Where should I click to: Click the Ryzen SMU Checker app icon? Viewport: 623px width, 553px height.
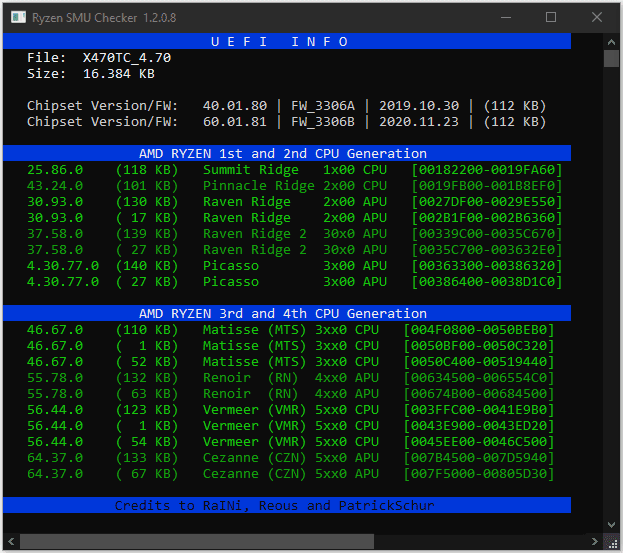(18, 17)
